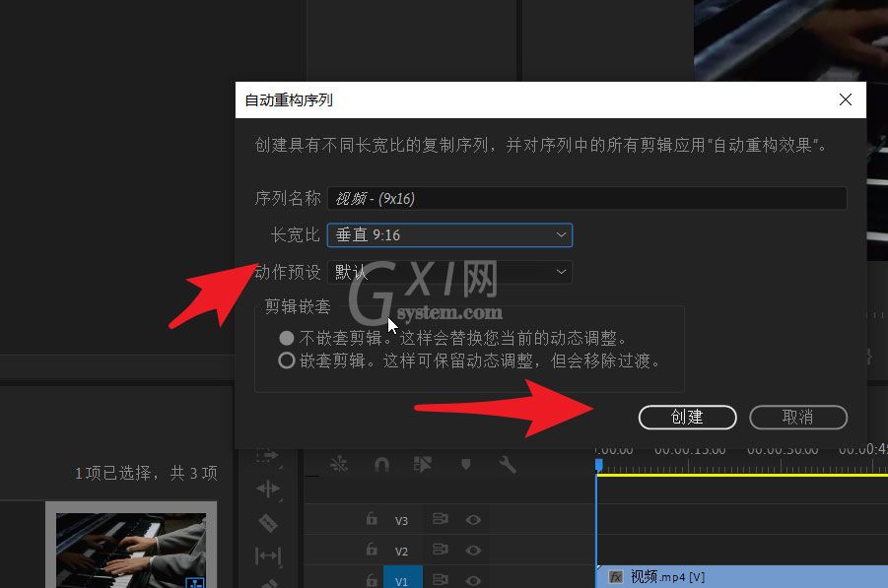
Task: Hide track V1 output
Action: pos(473,581)
